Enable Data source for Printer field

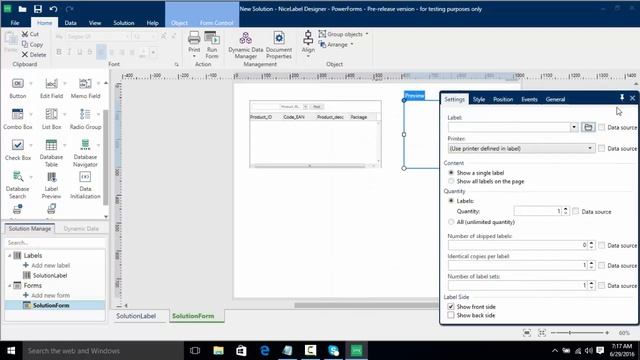[601, 149]
